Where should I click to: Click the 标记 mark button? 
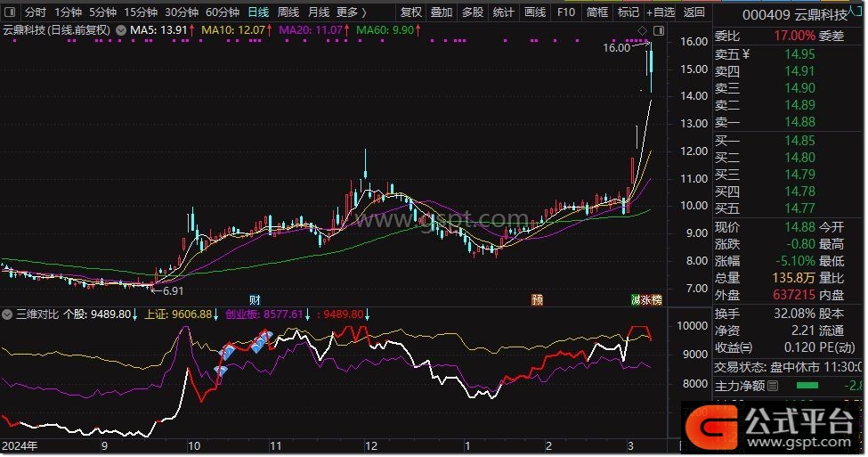[628, 12]
